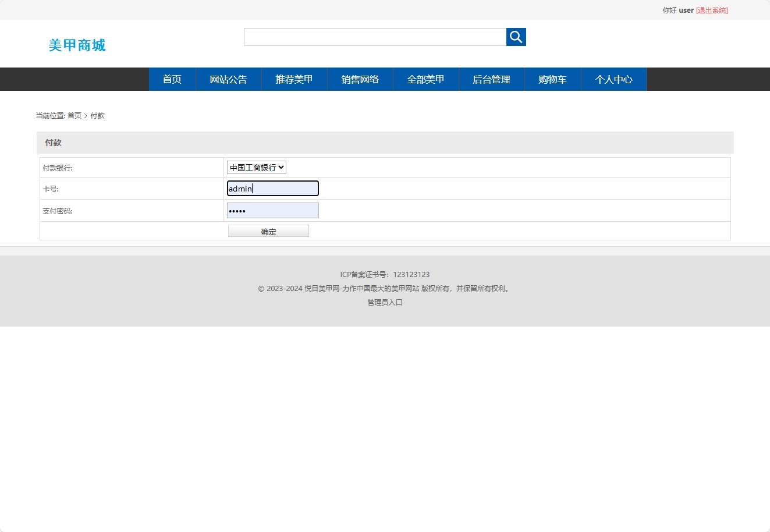Click the 确定 confirm button
Viewport: 770px width, 532px height.
(268, 231)
